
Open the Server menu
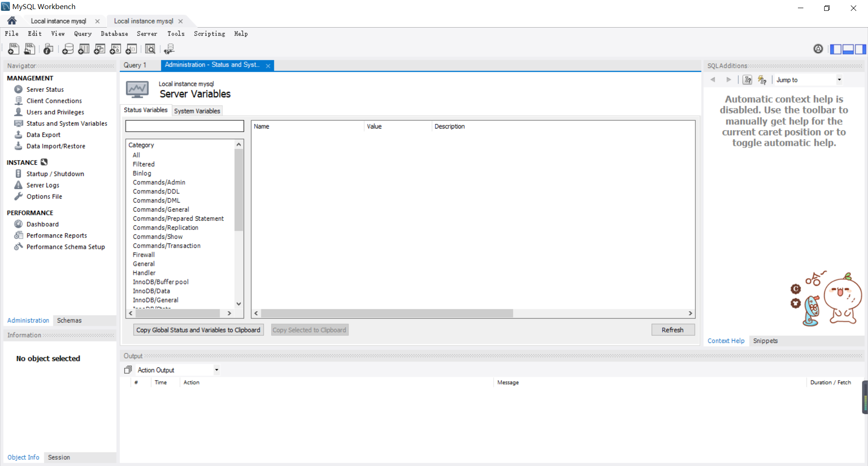[147, 33]
